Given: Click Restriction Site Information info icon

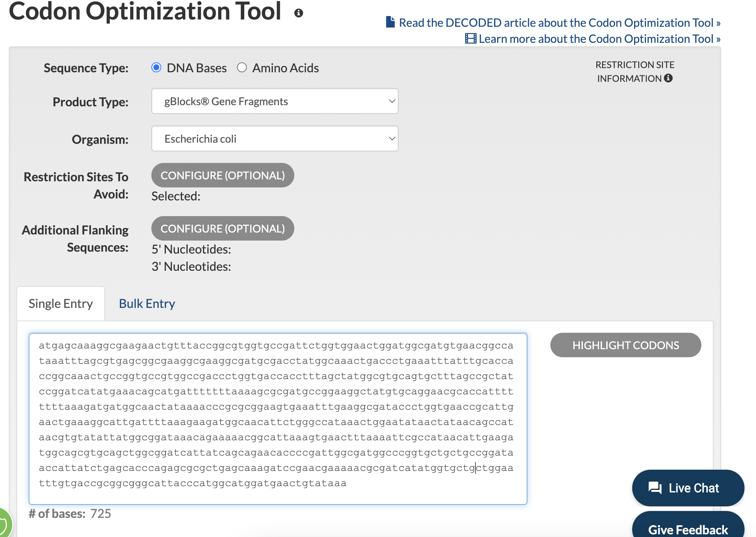Looking at the screenshot, I should click(x=668, y=78).
